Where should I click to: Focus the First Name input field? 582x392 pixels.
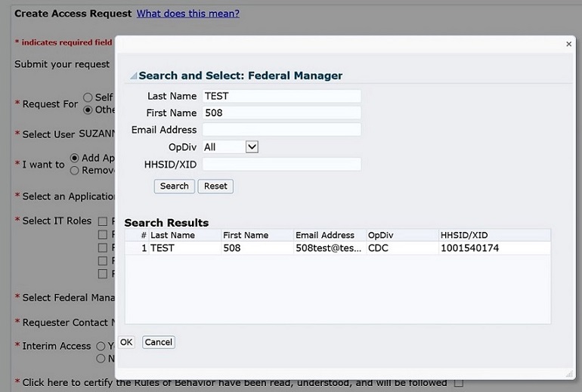281,113
